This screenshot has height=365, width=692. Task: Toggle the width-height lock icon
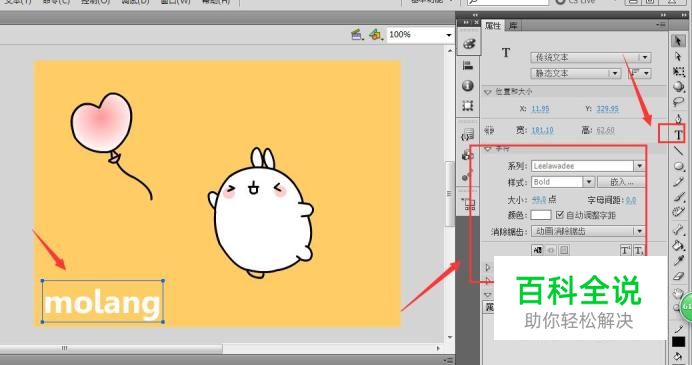489,130
